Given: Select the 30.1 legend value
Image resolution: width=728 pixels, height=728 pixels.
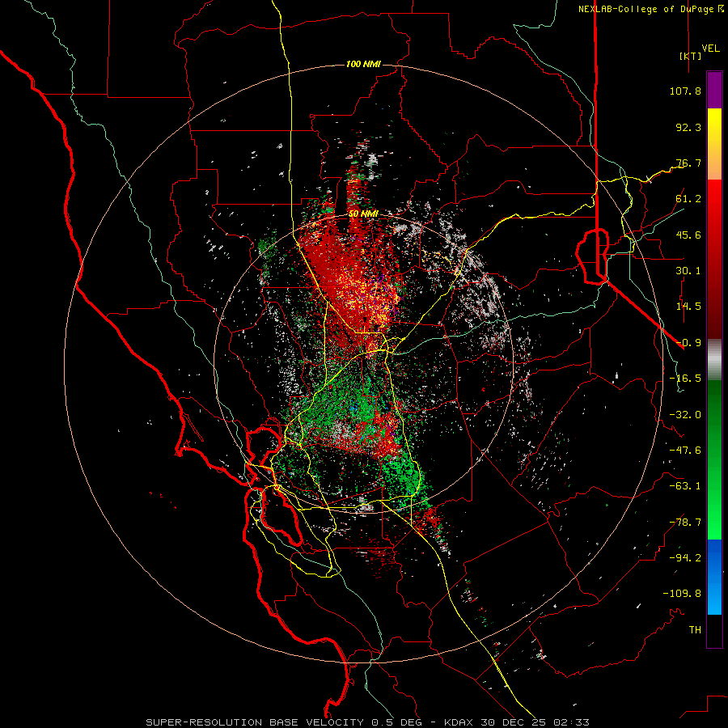Looking at the screenshot, I should coord(688,271).
